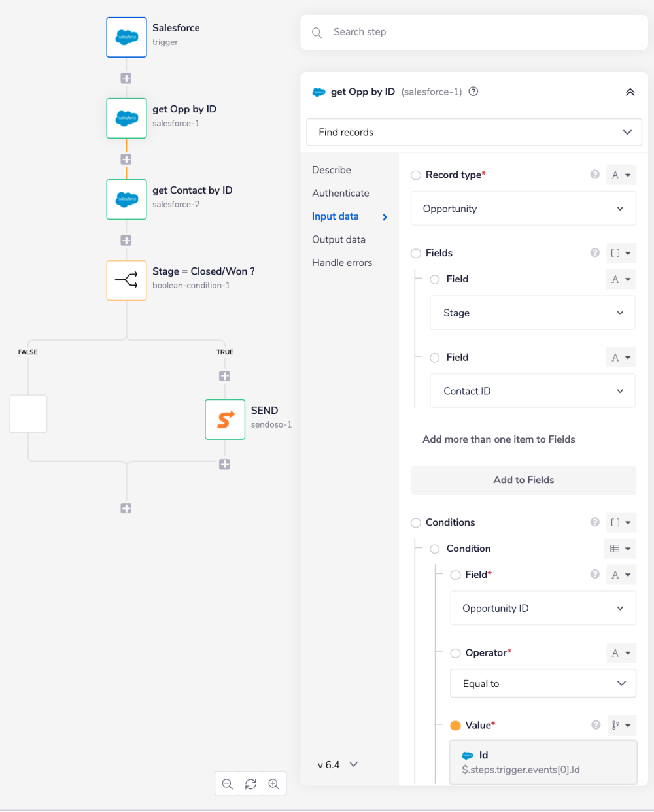Switch to the Output data tab
The image size is (654, 812).
[x=339, y=240]
